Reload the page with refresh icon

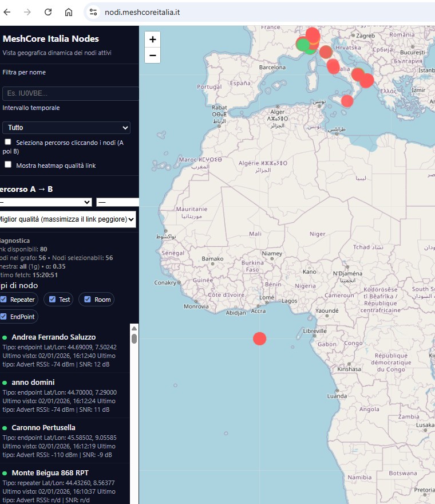[48, 12]
